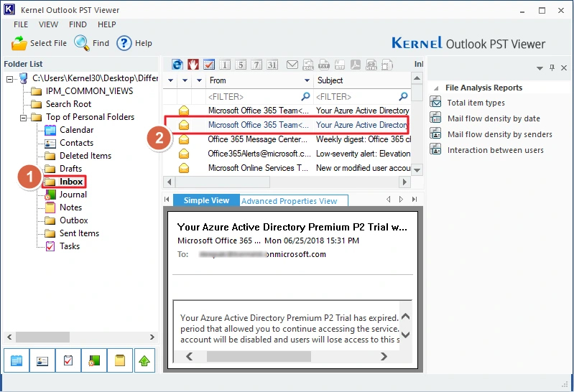The image size is (574, 392).
Task: Select the 31-day calendar view icon
Action: [x=272, y=65]
